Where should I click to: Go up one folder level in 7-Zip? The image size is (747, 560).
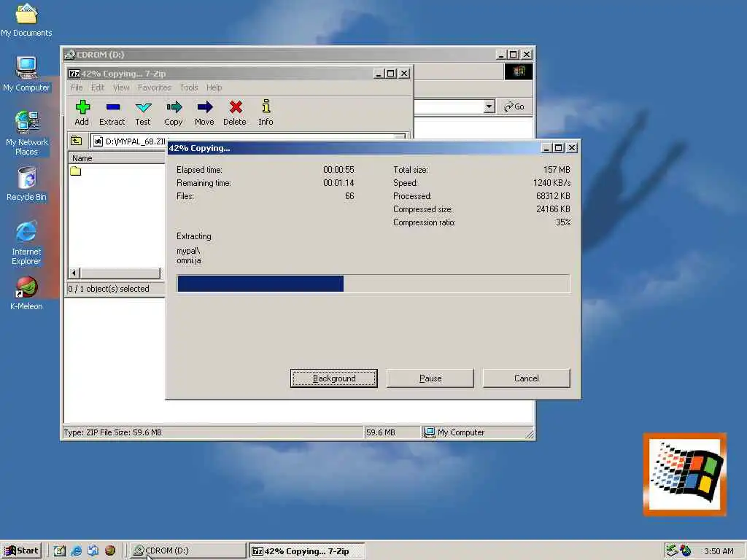tap(76, 141)
